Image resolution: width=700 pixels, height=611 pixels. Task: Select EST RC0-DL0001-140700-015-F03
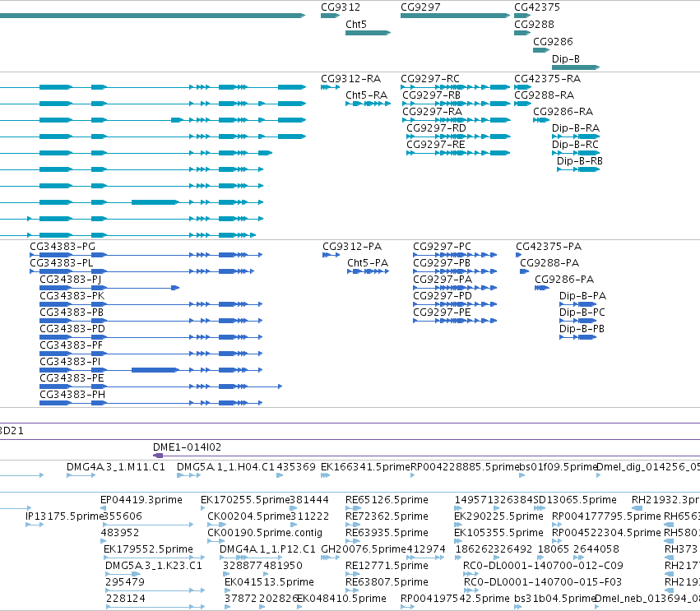543,582
